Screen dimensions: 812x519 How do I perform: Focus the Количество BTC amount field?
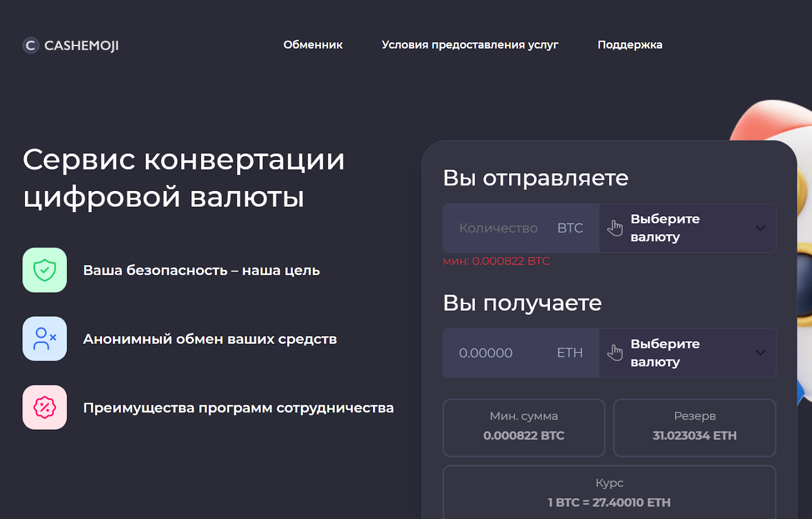[x=498, y=228]
